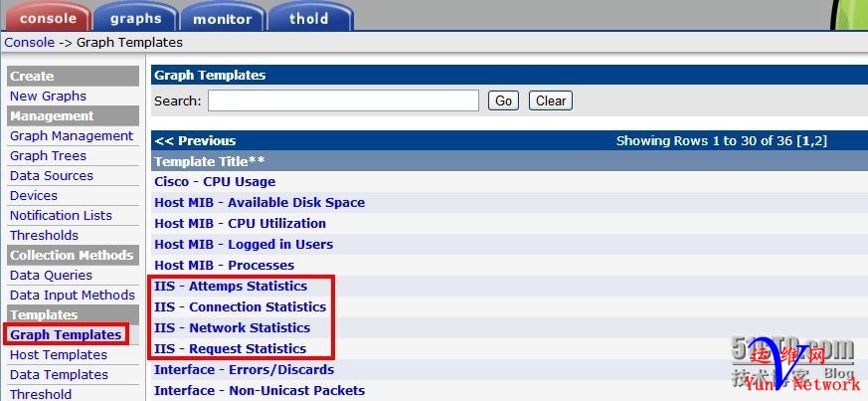868x401 pixels.
Task: Focus the Search input field
Action: [343, 100]
